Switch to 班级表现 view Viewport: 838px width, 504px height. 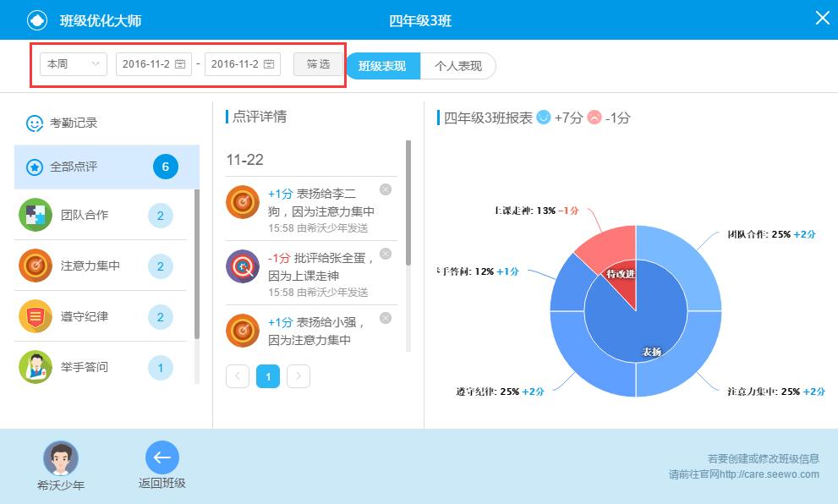[x=382, y=66]
